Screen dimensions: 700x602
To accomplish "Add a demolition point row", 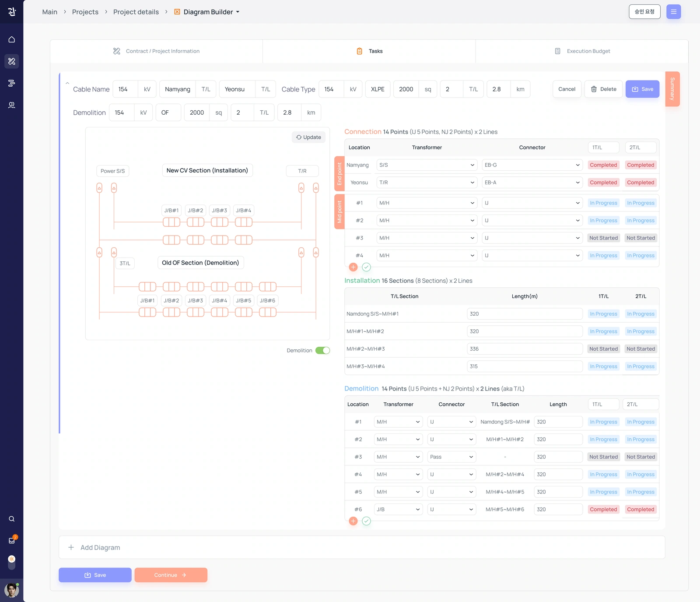I will pos(353,521).
